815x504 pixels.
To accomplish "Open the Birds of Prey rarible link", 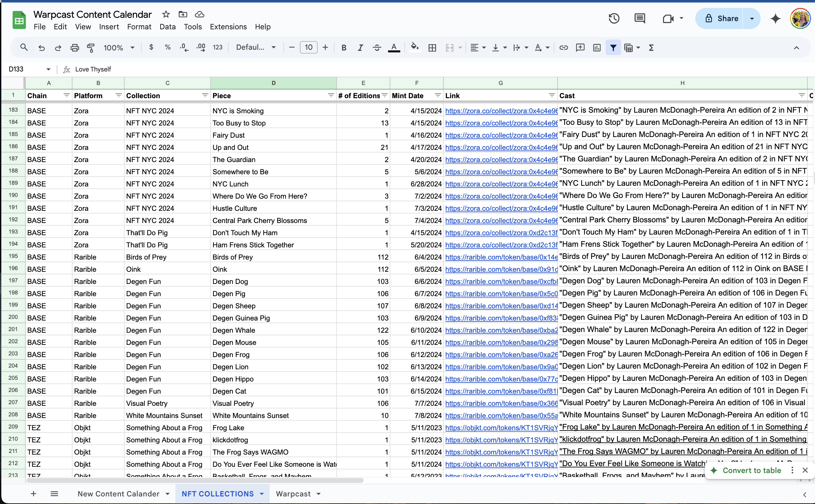I will [501, 257].
